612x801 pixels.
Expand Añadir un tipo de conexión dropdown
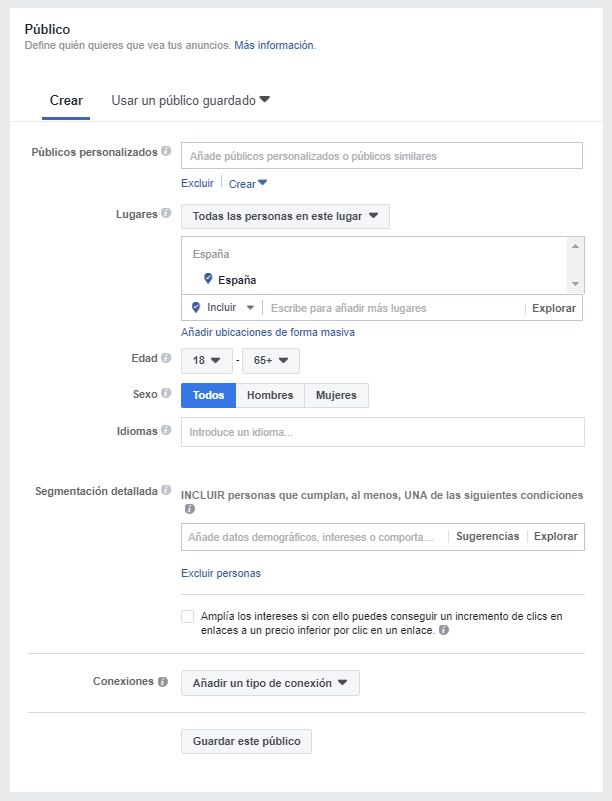click(x=270, y=683)
